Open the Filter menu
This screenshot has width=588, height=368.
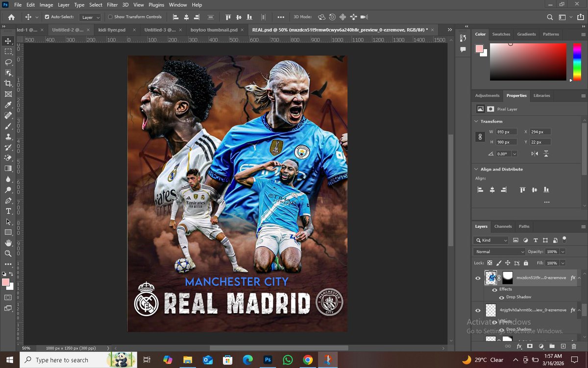(112, 5)
